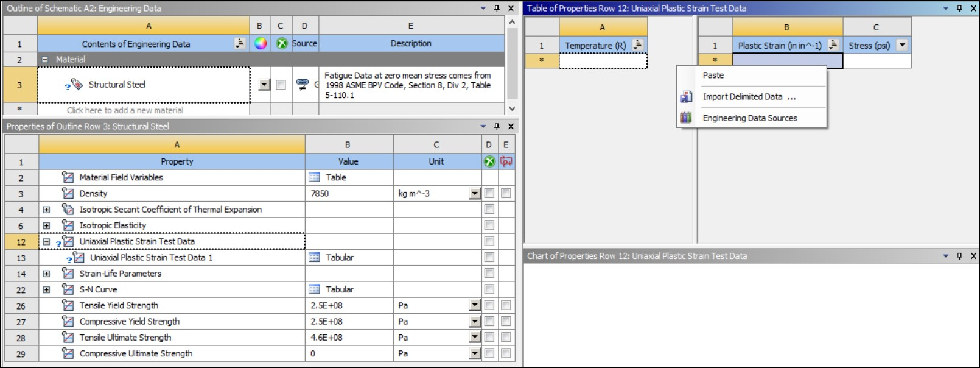
Task: Select the Description column header in the outline
Action: tap(411, 43)
